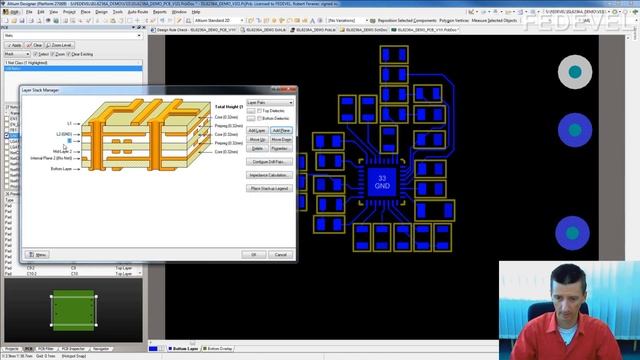
Task: Click the Open file toolbar icon
Action: tap(14, 20)
